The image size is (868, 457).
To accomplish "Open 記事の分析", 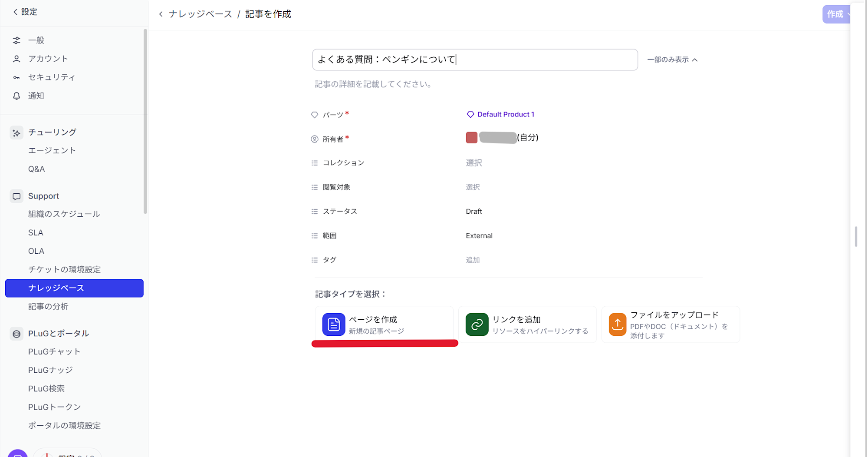I will (x=48, y=307).
